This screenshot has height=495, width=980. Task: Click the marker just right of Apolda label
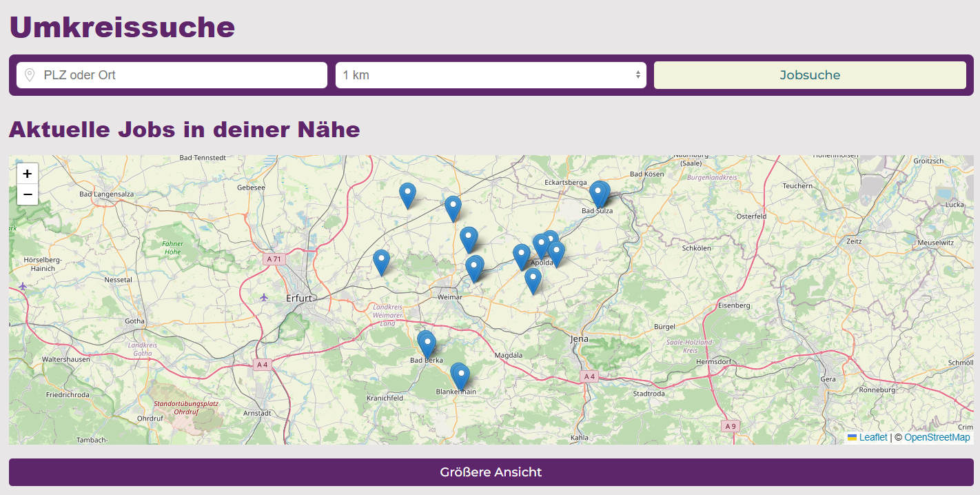point(557,253)
